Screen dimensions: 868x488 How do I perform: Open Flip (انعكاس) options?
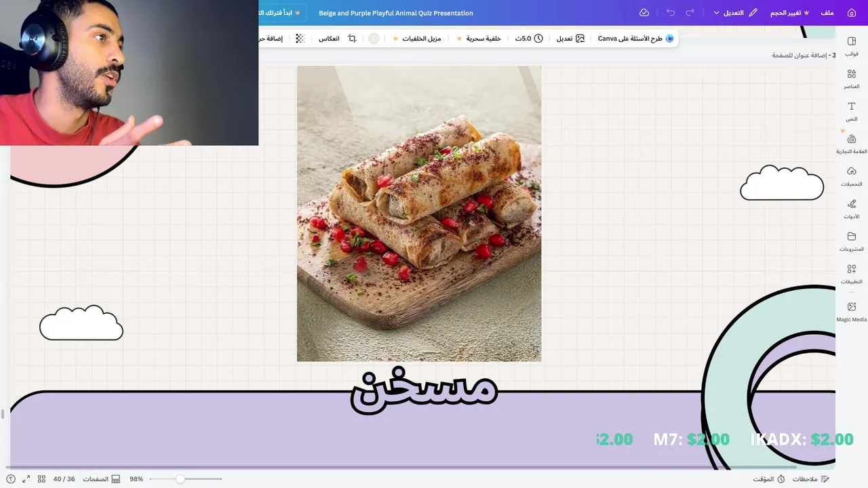[x=329, y=39]
